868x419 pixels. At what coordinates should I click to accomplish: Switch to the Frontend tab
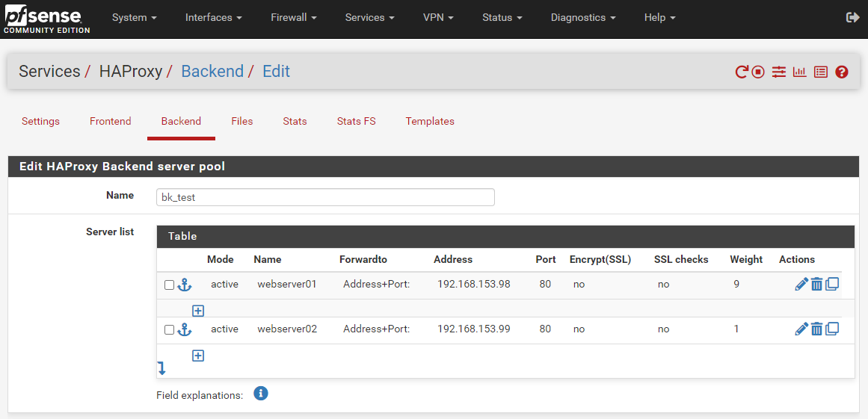click(110, 121)
